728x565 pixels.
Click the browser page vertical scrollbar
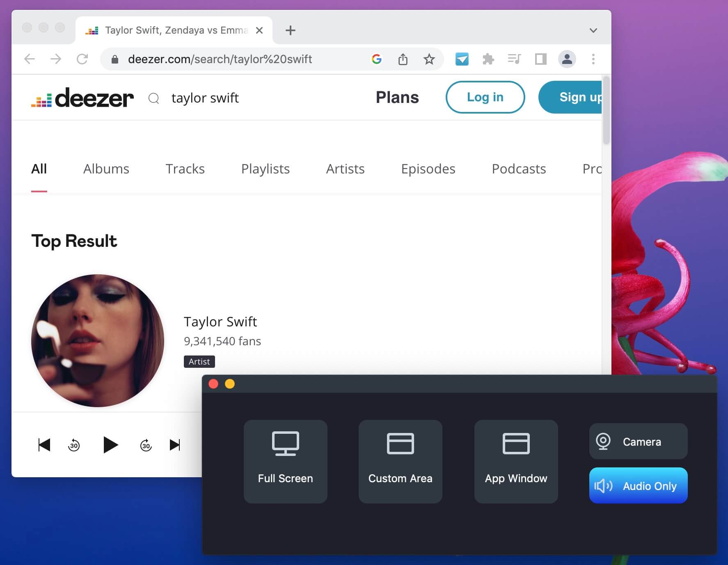(x=607, y=111)
